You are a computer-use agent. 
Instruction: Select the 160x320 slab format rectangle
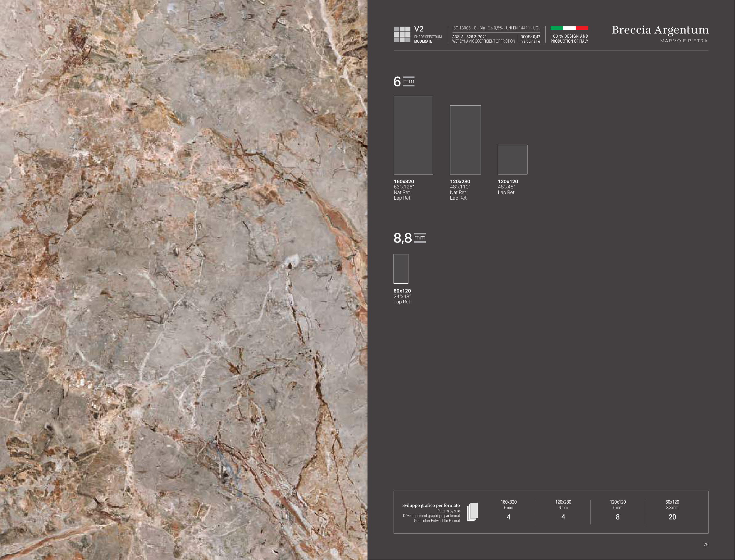[413, 135]
